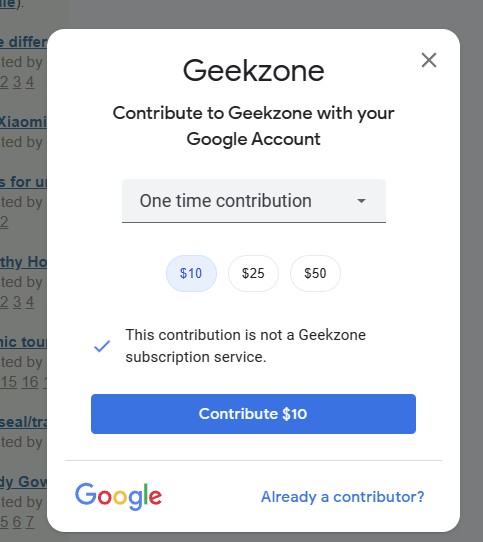The width and height of the screenshot is (483, 542).
Task: Open the thread link reading 's for u'
Action: [x=23, y=182]
